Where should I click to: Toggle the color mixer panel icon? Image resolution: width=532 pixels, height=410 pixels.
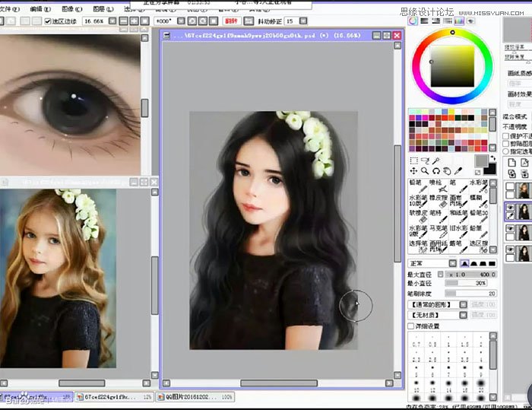pos(448,21)
